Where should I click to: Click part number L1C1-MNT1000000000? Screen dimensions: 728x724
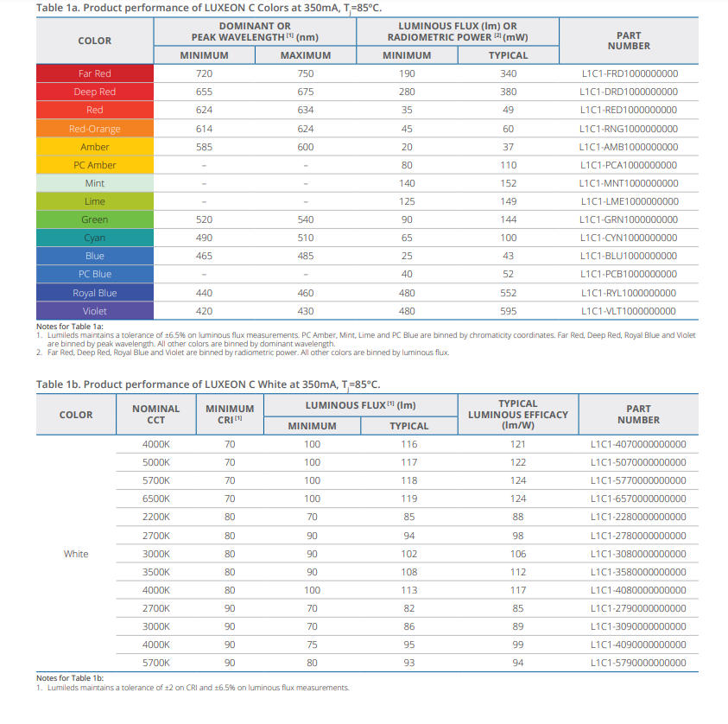(x=629, y=183)
